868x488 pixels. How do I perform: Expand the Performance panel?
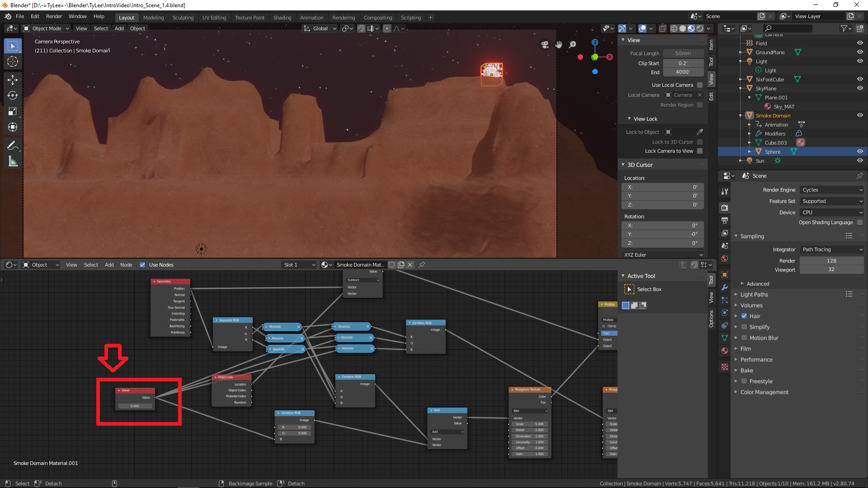[756, 360]
